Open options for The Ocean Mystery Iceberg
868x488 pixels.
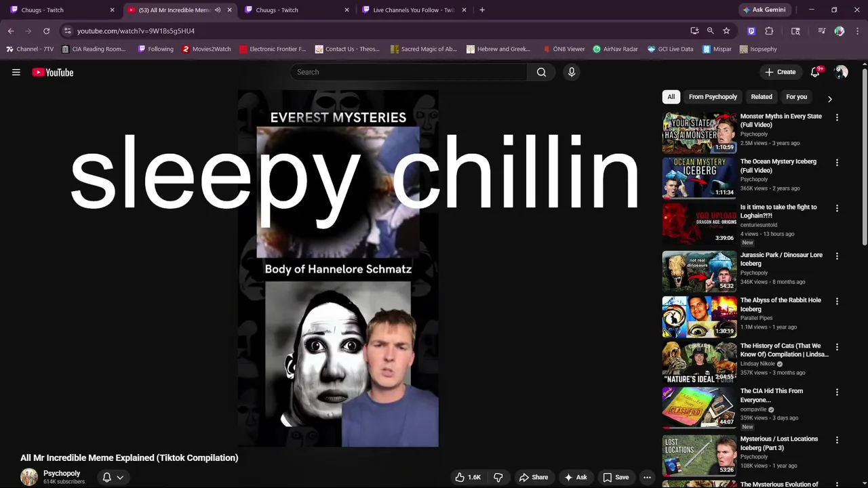837,163
